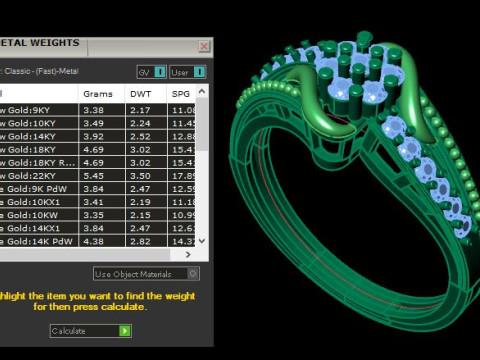Click the 2.24 DWT value
The width and height of the screenshot is (480, 360).
140,123
